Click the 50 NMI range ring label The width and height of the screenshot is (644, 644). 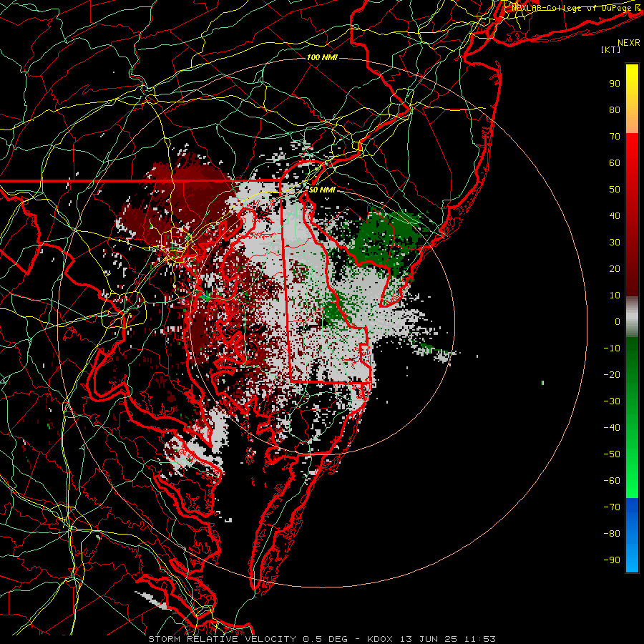(322, 190)
